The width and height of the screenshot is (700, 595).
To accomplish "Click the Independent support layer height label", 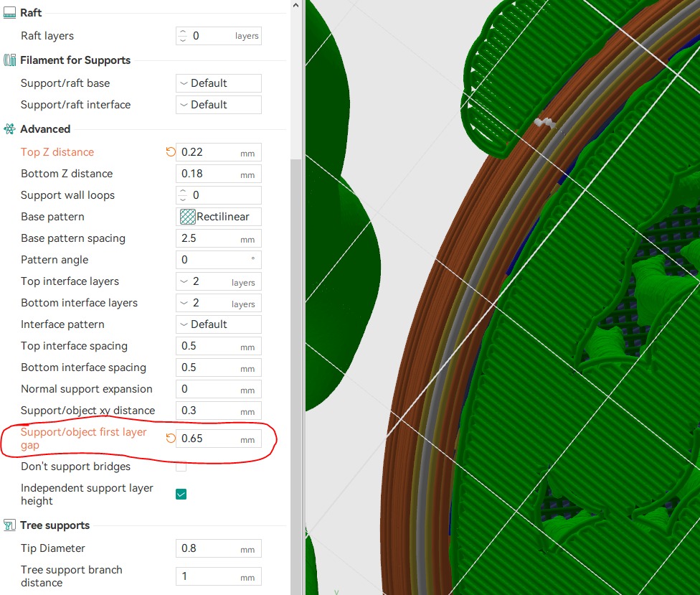I will coord(87,494).
